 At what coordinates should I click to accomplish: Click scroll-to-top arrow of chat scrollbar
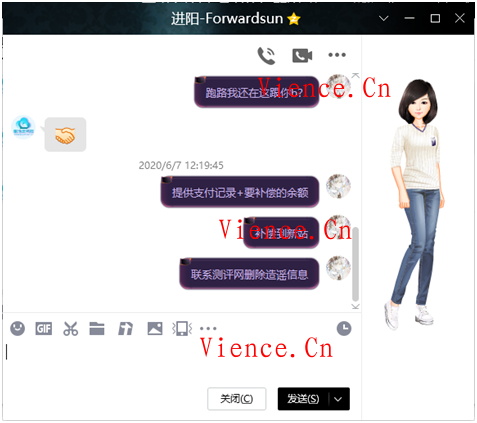point(356,76)
